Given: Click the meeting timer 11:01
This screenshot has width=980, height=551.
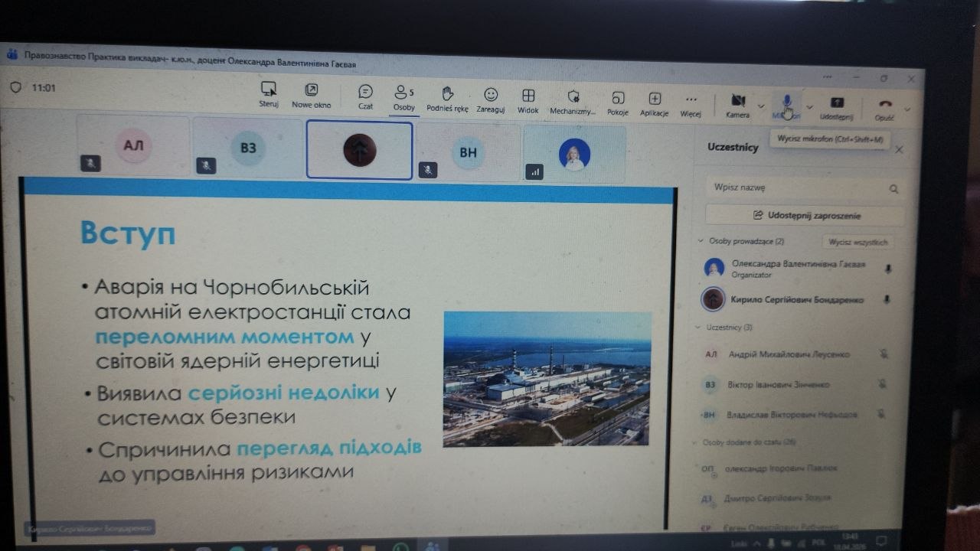Looking at the screenshot, I should 44,88.
